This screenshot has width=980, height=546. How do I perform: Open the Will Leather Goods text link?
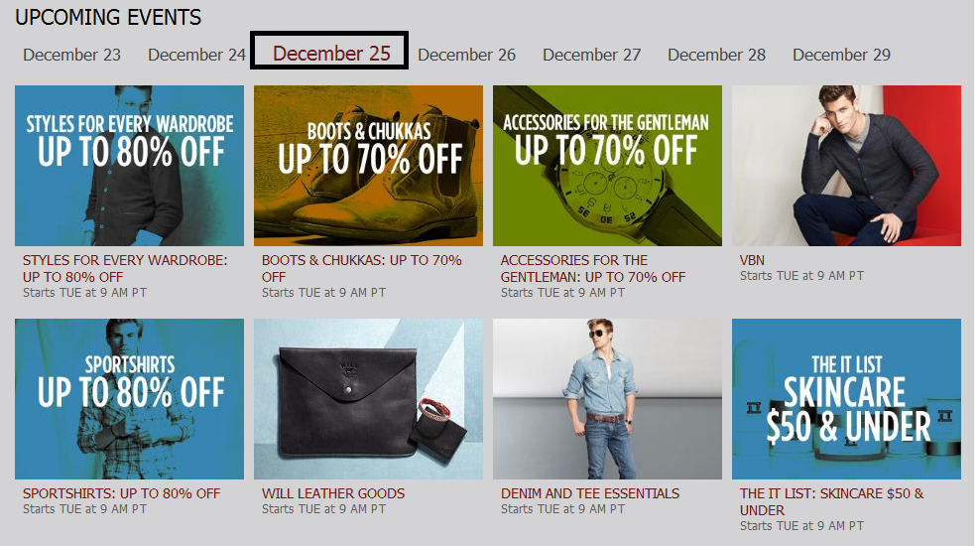coord(333,493)
